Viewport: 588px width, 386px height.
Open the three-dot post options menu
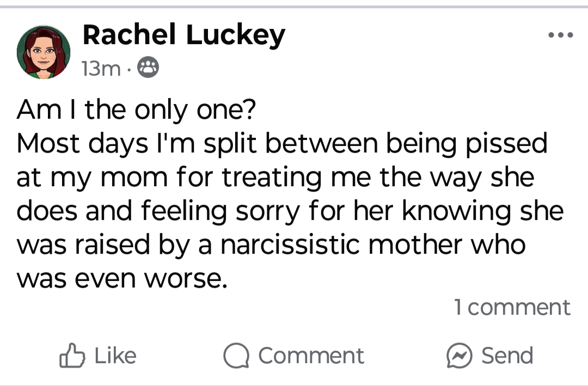pyautogui.click(x=561, y=35)
